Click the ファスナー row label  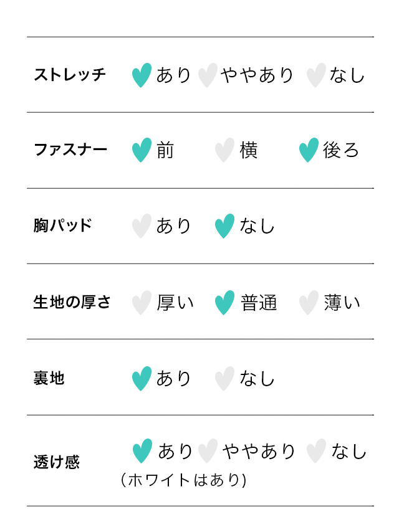coord(70,150)
